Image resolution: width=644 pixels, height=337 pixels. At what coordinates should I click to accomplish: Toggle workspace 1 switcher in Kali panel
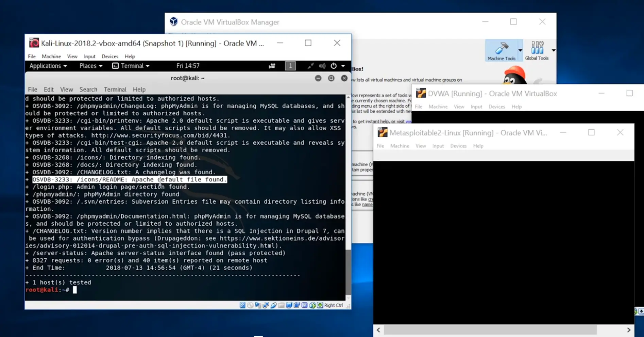(x=290, y=66)
